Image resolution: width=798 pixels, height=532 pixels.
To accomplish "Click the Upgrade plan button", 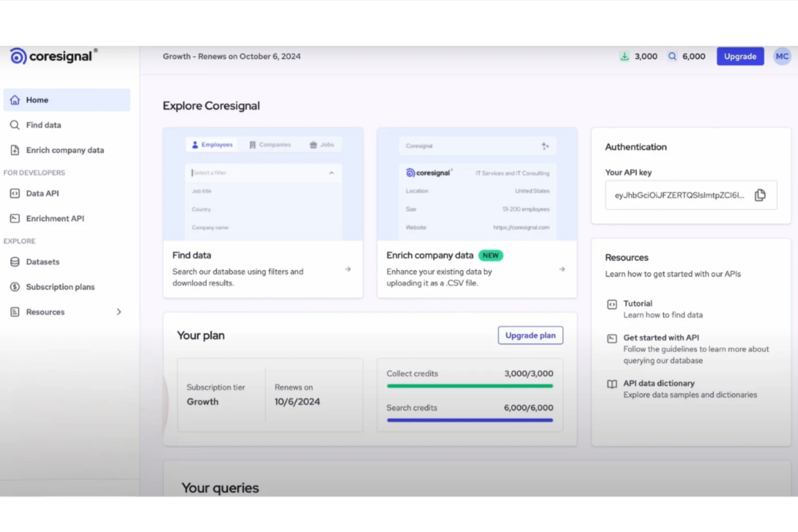I will coord(530,335).
